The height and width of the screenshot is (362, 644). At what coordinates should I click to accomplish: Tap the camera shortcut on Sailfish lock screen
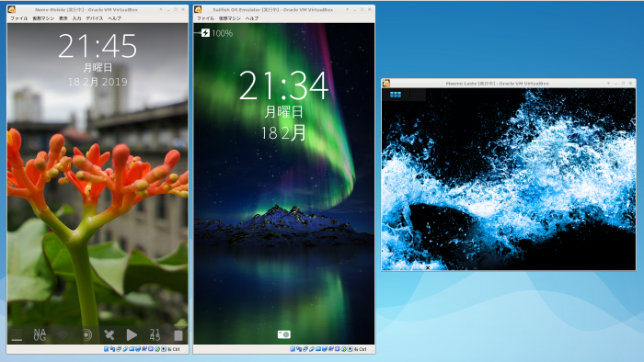click(283, 334)
